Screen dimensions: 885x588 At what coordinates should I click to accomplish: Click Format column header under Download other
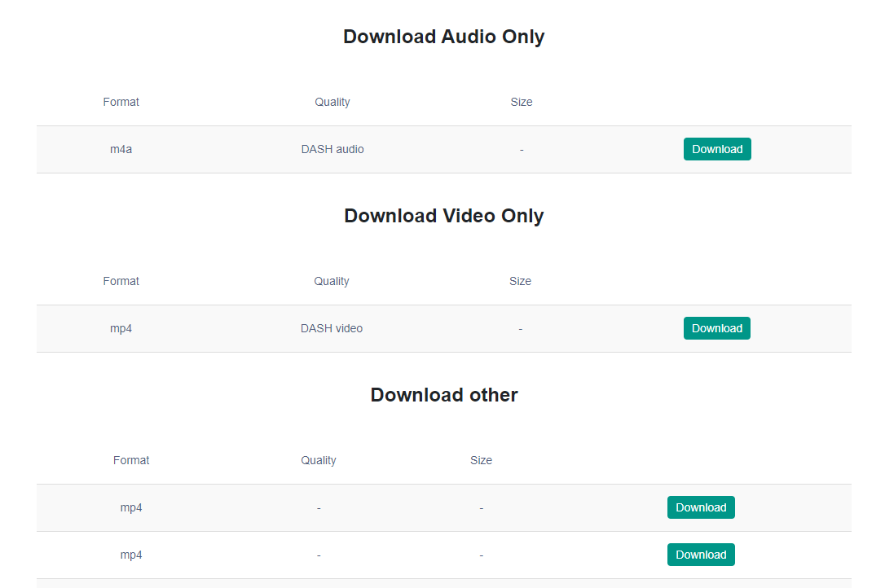131,460
